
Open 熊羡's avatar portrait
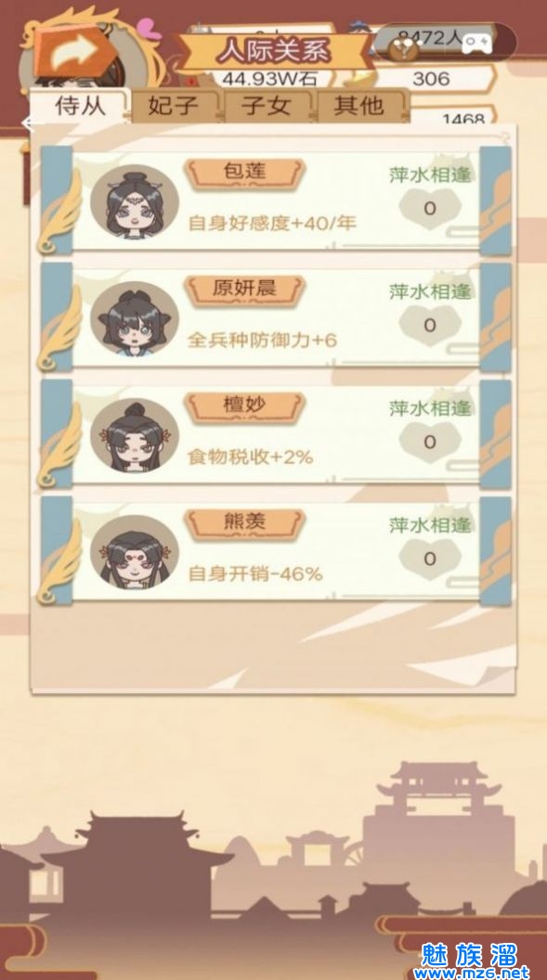pos(135,552)
